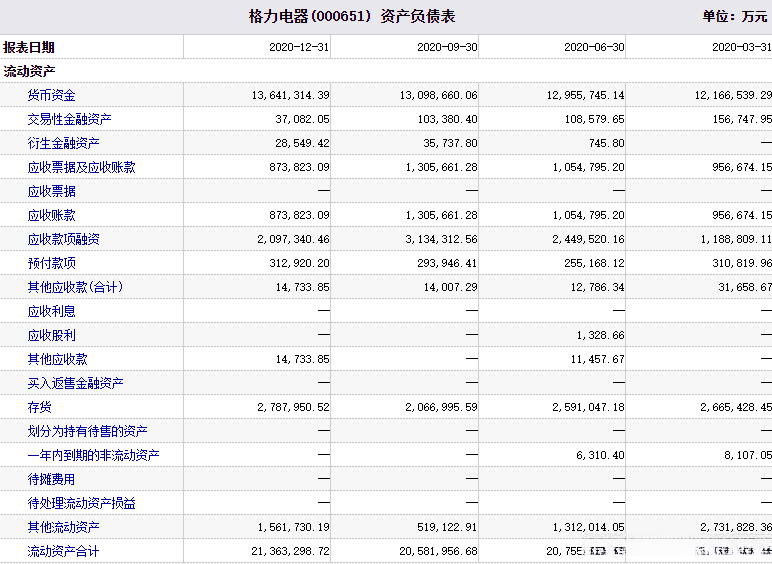Open 划分为持有待售的资产 link
This screenshot has height=564, width=772.
[87, 432]
